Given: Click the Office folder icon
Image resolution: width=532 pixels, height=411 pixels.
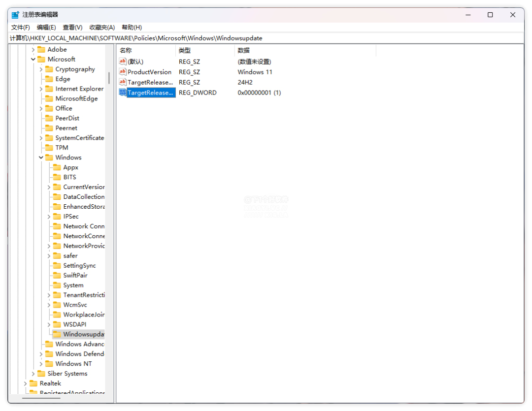Looking at the screenshot, I should [x=49, y=108].
